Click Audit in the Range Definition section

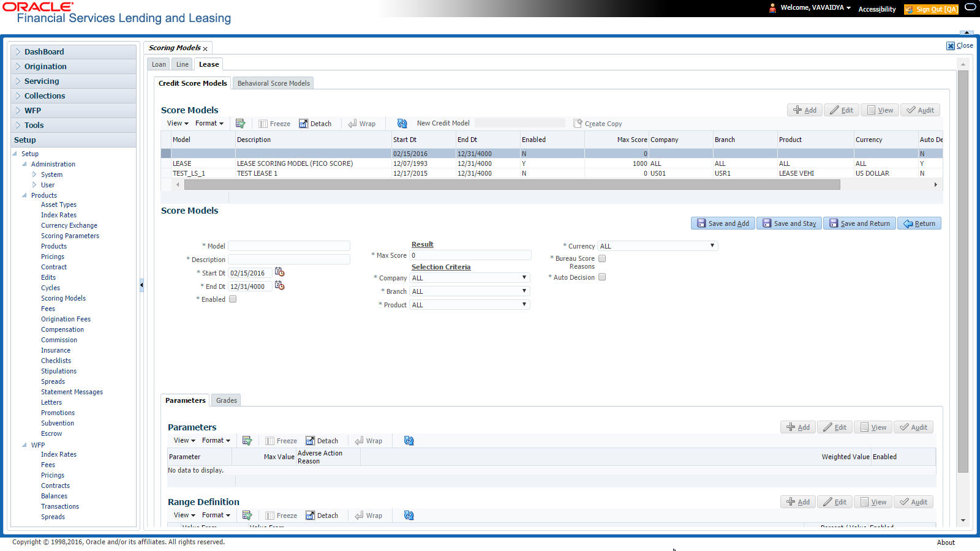pos(913,502)
